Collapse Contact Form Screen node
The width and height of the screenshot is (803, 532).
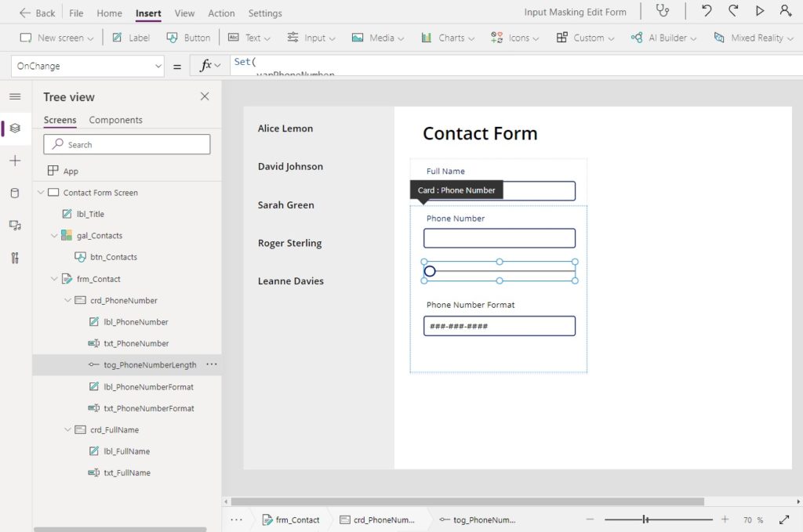click(41, 192)
